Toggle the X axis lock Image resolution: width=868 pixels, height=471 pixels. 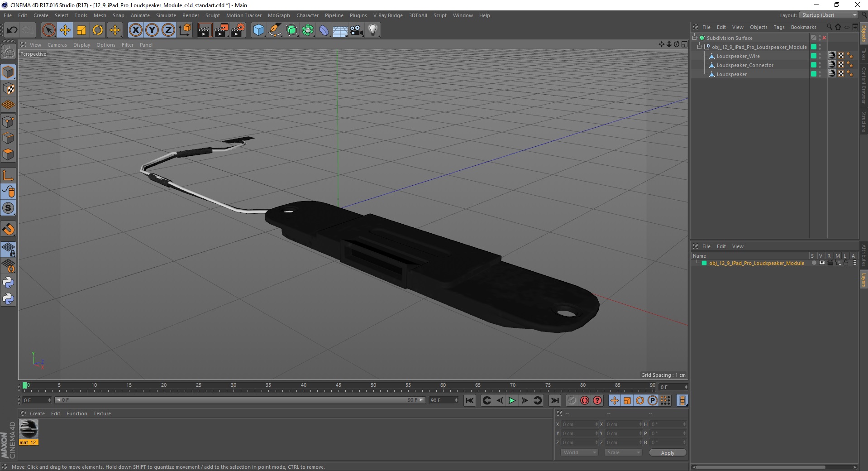pyautogui.click(x=135, y=30)
